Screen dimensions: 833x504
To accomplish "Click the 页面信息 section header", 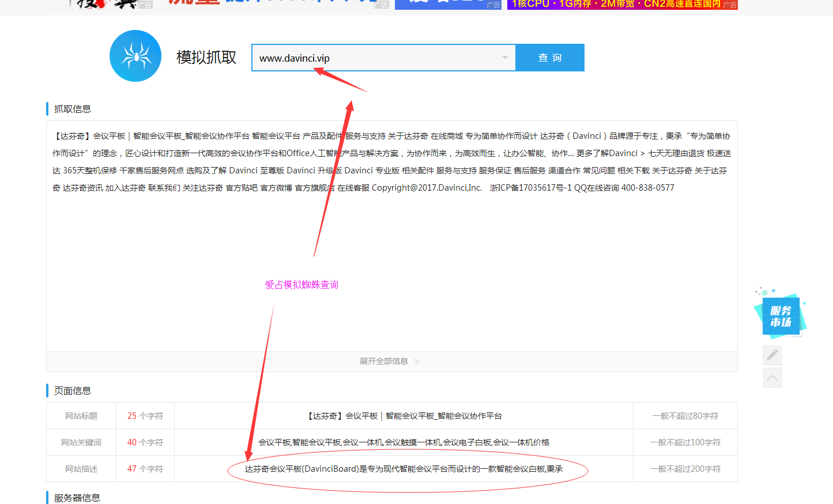I will point(73,391).
